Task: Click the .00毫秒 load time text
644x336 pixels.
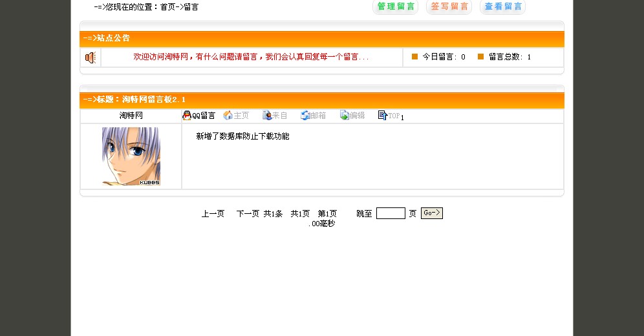Action: 321,224
